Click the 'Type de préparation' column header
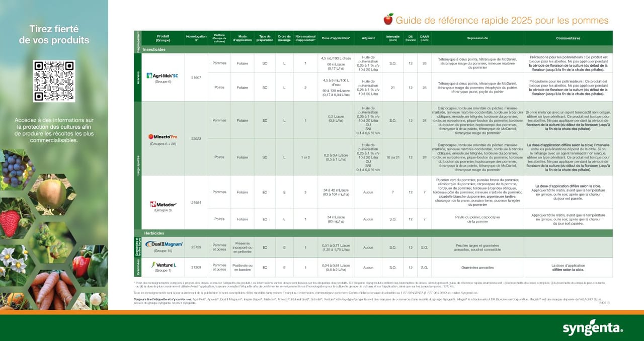 coord(265,38)
